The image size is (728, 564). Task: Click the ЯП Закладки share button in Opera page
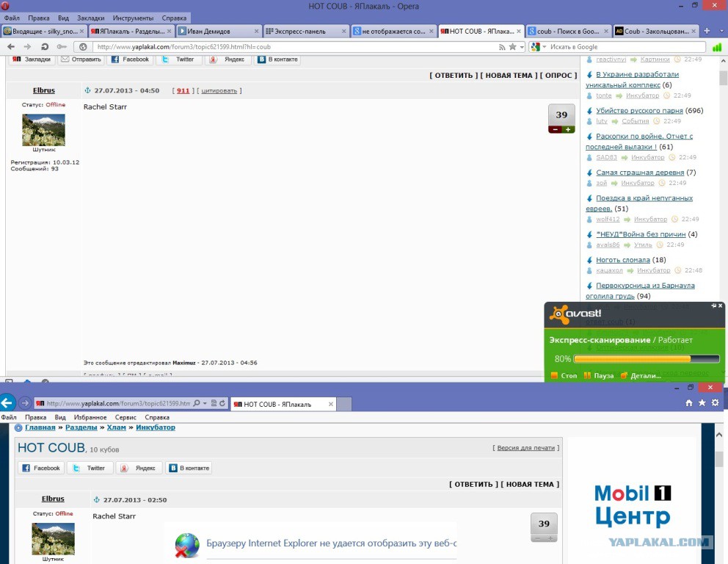[32, 59]
